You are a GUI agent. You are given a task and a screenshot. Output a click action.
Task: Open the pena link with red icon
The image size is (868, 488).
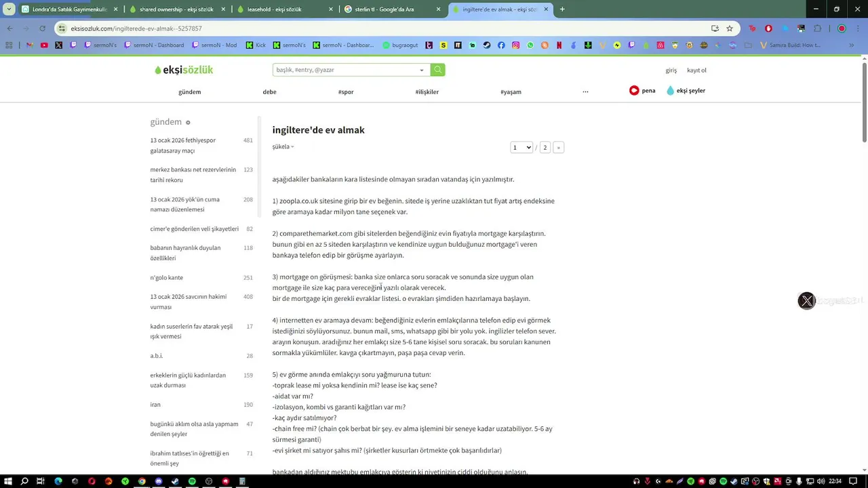(x=642, y=91)
